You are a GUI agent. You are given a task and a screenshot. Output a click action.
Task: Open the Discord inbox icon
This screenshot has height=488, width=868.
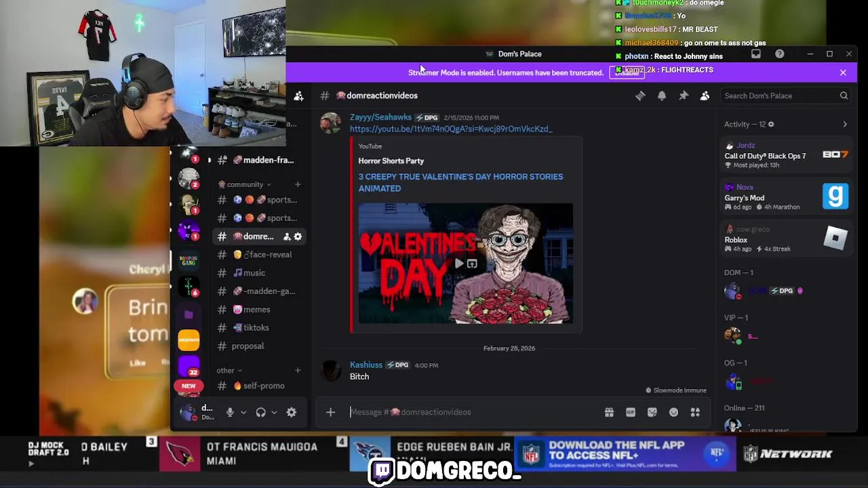756,54
